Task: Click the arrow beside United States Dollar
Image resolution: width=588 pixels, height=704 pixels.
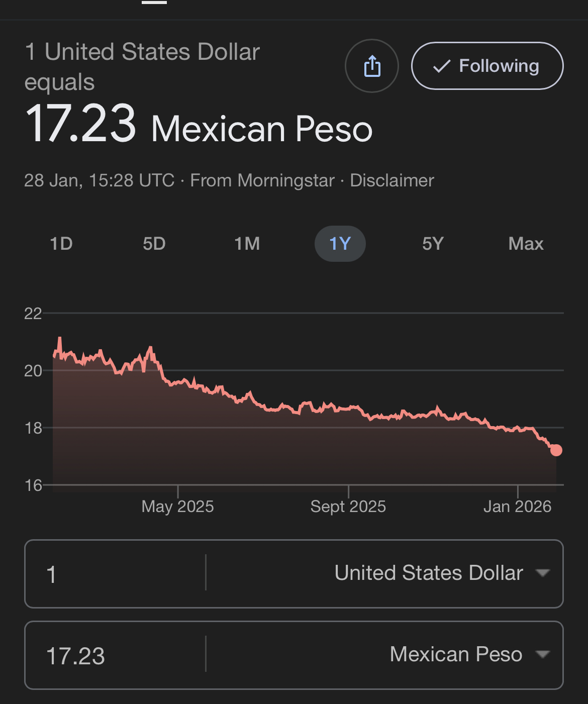Action: tap(543, 573)
